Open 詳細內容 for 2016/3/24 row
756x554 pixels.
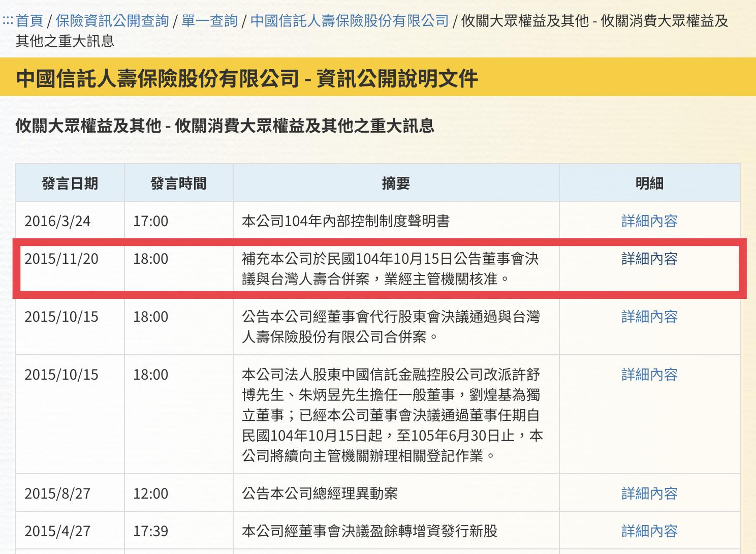click(649, 221)
